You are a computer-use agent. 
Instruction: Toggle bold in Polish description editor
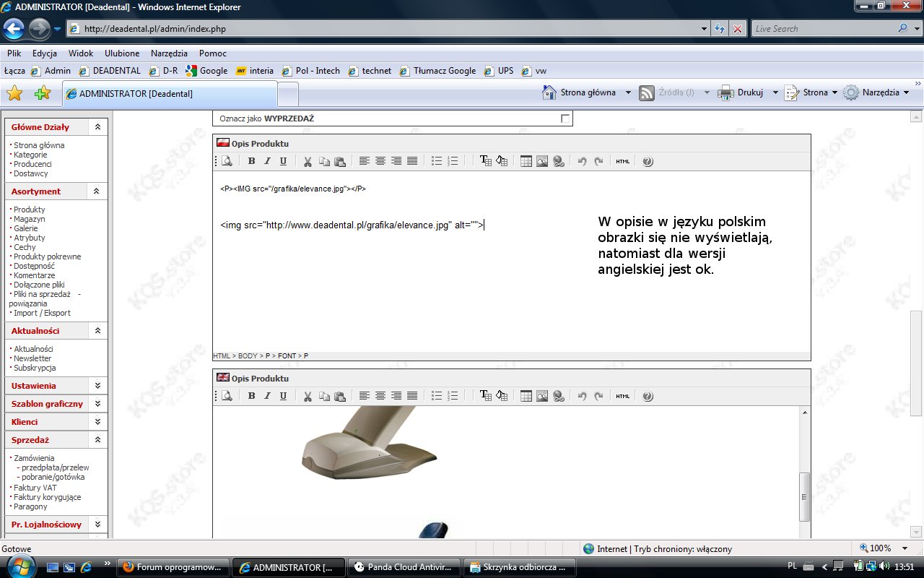pyautogui.click(x=251, y=161)
